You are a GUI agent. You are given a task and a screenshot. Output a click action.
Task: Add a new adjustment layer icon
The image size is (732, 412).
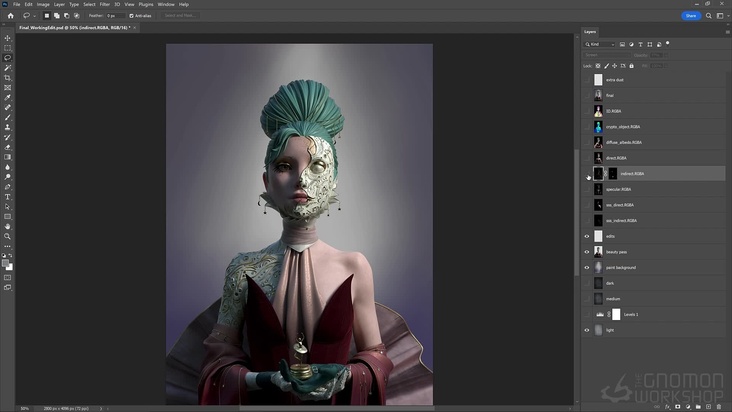coord(688,407)
